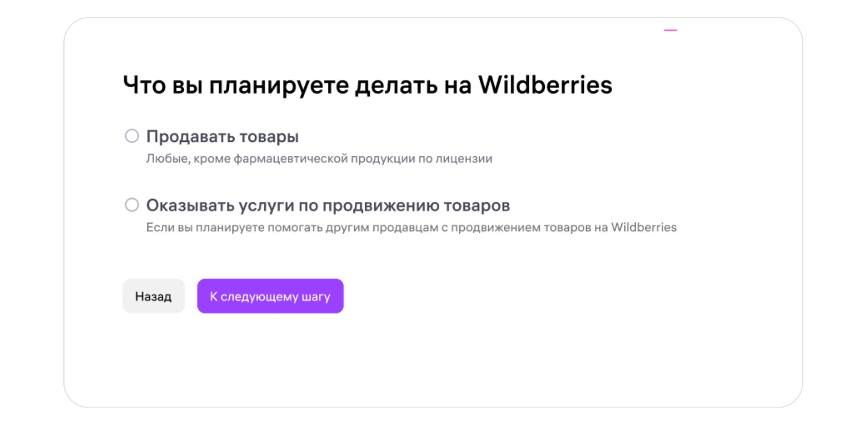The image size is (868, 425).
Task: Tick the empty circle beside 'Оказывать услуги'
Action: [x=132, y=205]
